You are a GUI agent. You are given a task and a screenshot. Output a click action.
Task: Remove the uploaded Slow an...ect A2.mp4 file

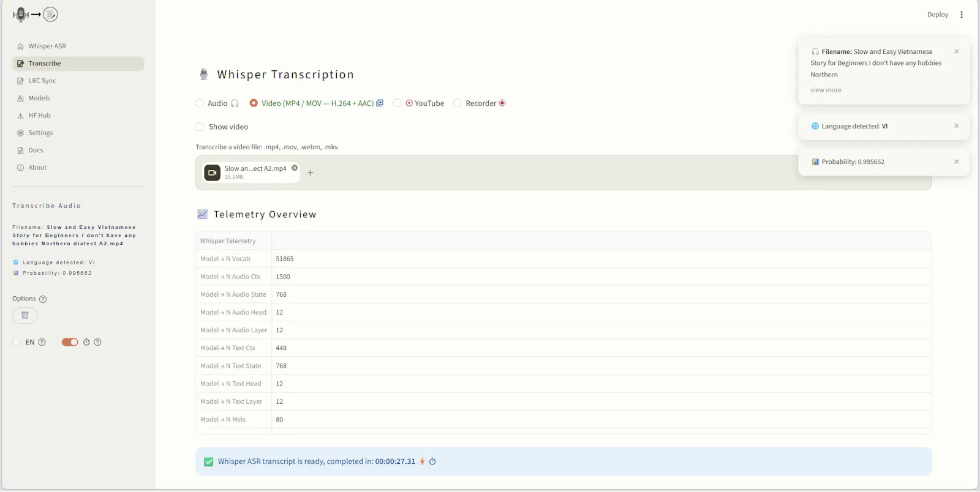point(295,168)
